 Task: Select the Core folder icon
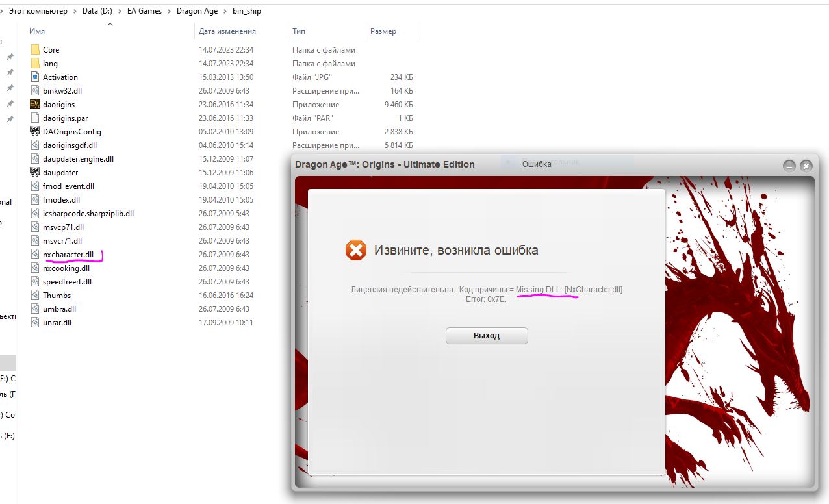(x=35, y=49)
